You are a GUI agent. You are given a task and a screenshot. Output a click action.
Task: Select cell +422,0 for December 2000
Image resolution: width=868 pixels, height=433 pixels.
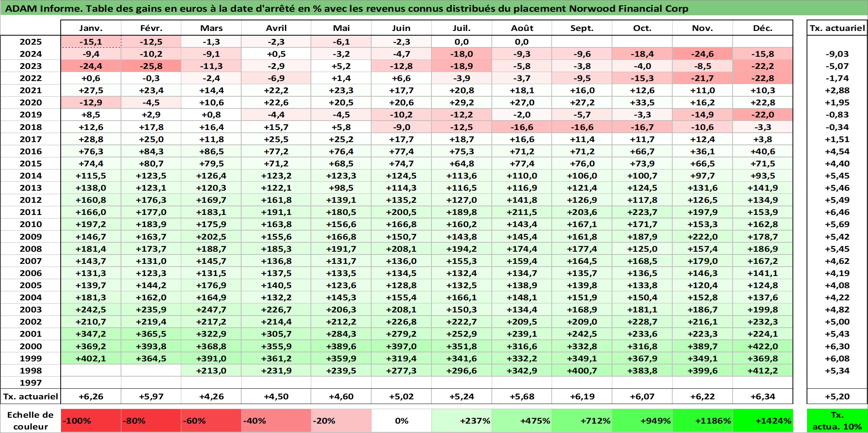point(763,346)
